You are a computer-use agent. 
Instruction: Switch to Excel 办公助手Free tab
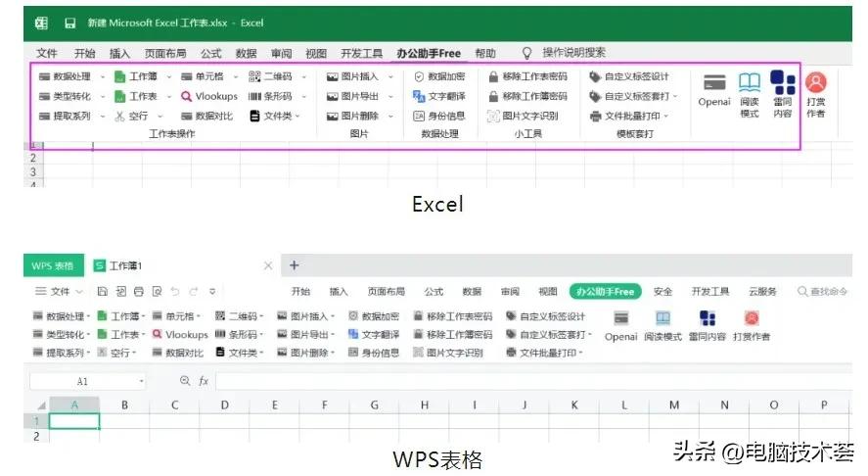(429, 53)
